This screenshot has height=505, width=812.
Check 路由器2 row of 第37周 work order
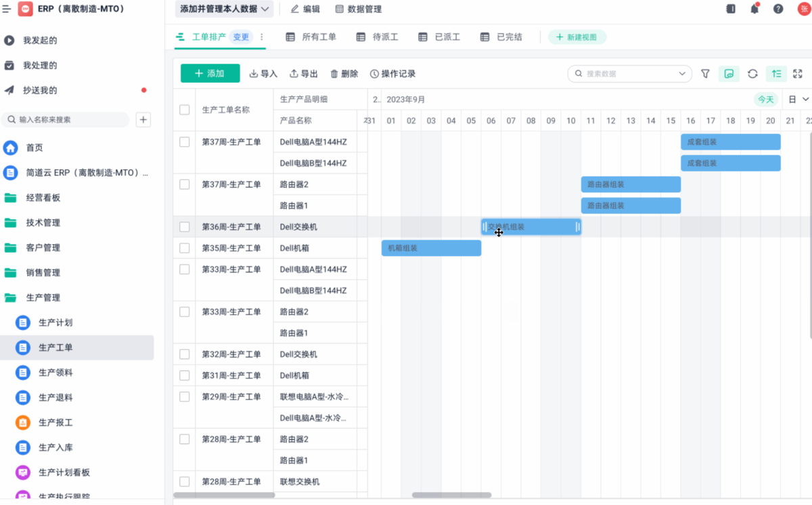(x=185, y=184)
